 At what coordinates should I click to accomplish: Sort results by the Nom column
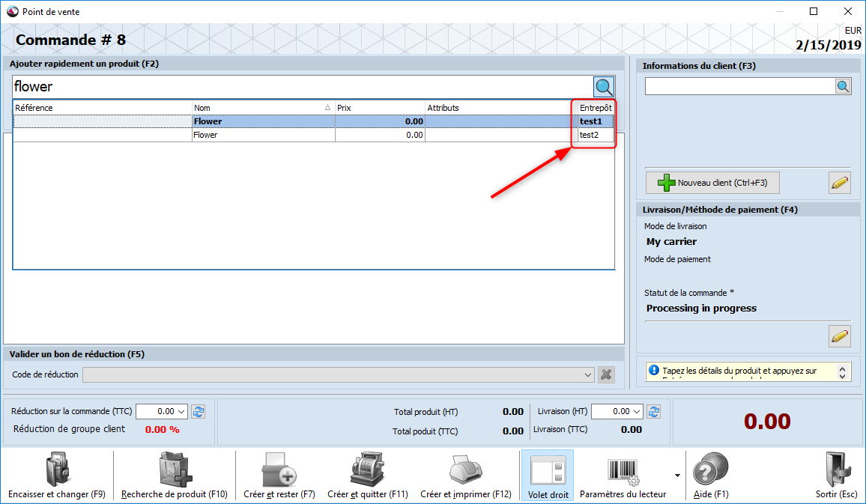click(x=262, y=108)
